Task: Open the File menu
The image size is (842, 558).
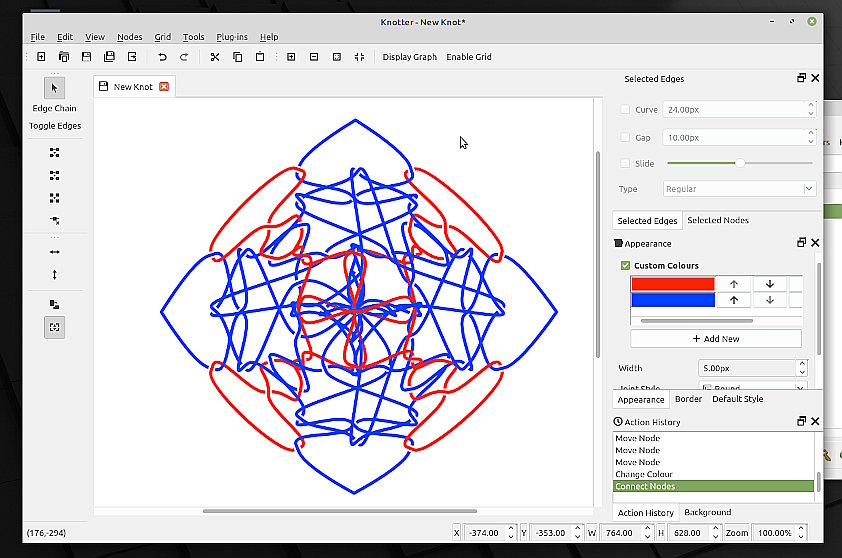Action: [38, 37]
